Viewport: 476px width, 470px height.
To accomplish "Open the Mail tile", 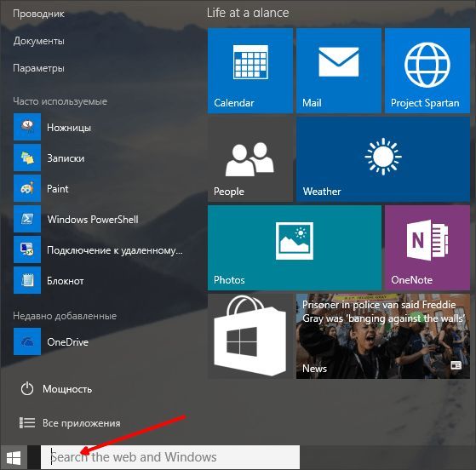I will pos(339,71).
